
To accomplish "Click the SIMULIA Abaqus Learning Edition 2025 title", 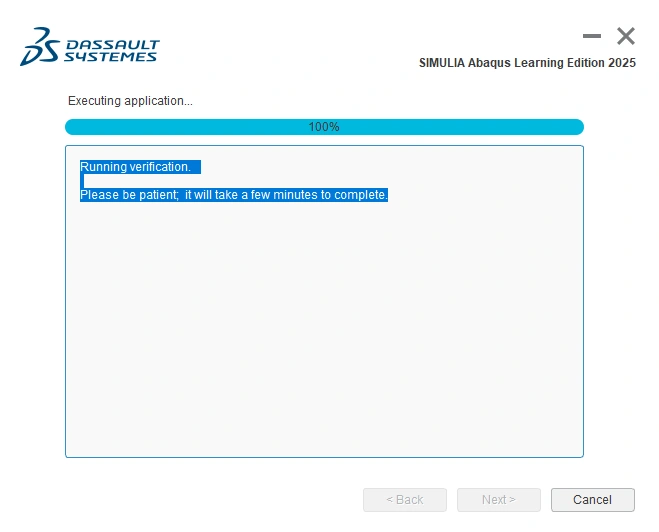I will click(x=527, y=63).
